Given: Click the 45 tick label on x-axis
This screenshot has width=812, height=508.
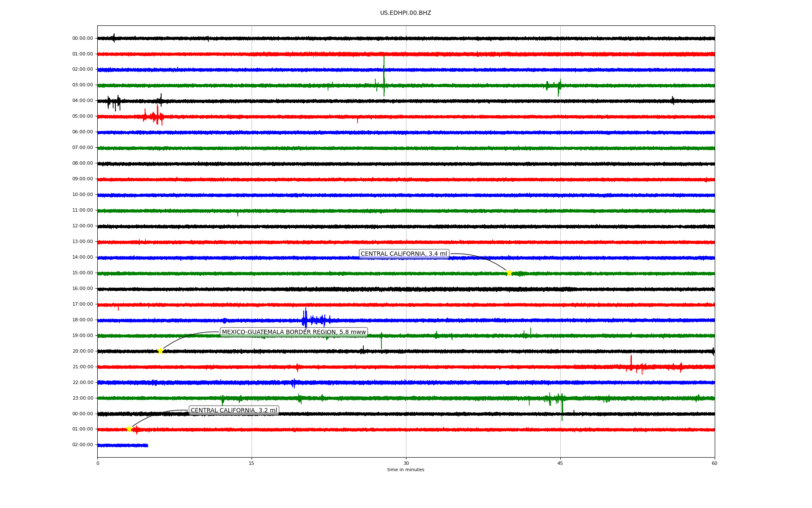Looking at the screenshot, I should point(560,463).
